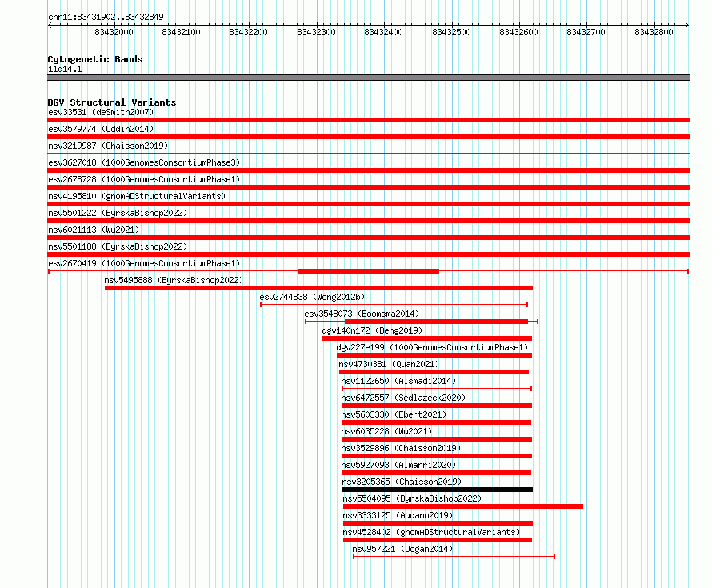712x588 pixels.
Task: Select nsv6035228 (Wu2021) label
Action: pyautogui.click(x=386, y=431)
